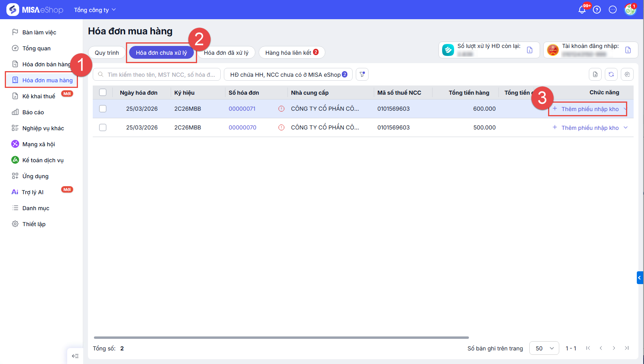Focus the supplier and invoice search field
The image size is (644, 364).
(x=157, y=74)
